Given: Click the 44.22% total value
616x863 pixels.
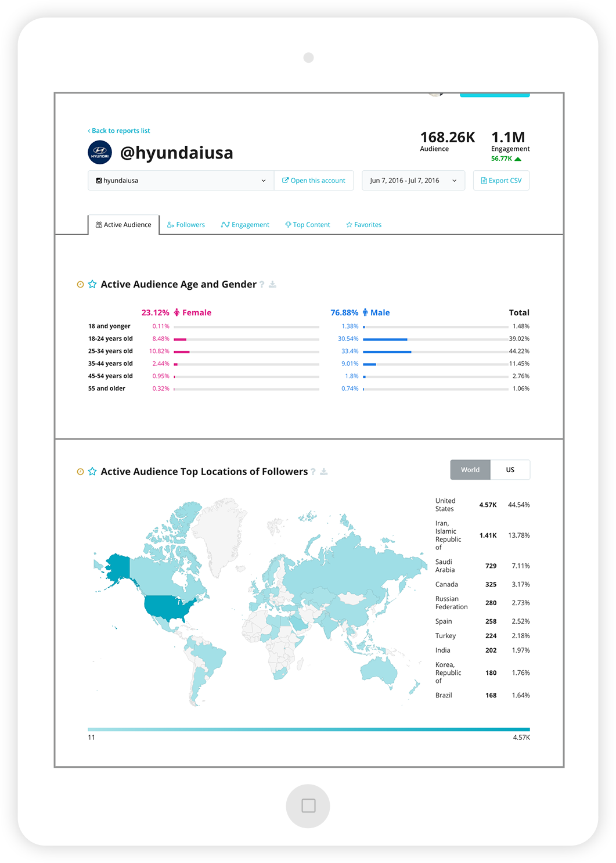Looking at the screenshot, I should [x=519, y=351].
